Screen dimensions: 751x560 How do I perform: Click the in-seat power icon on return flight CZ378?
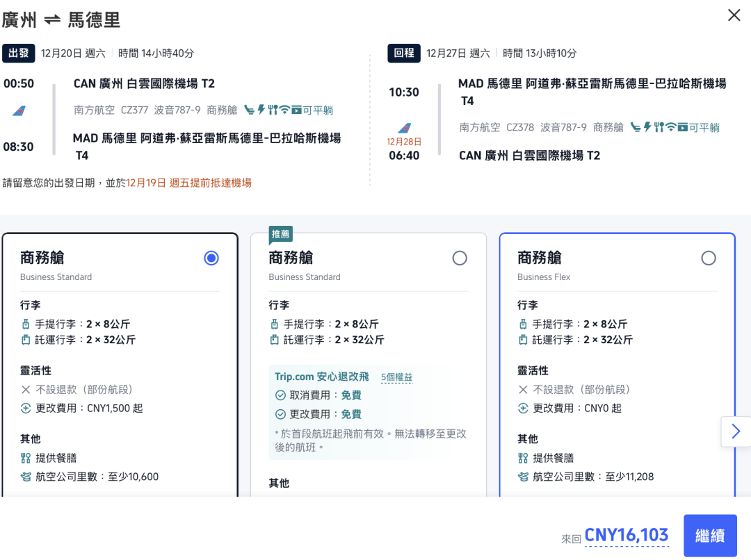[x=646, y=127]
